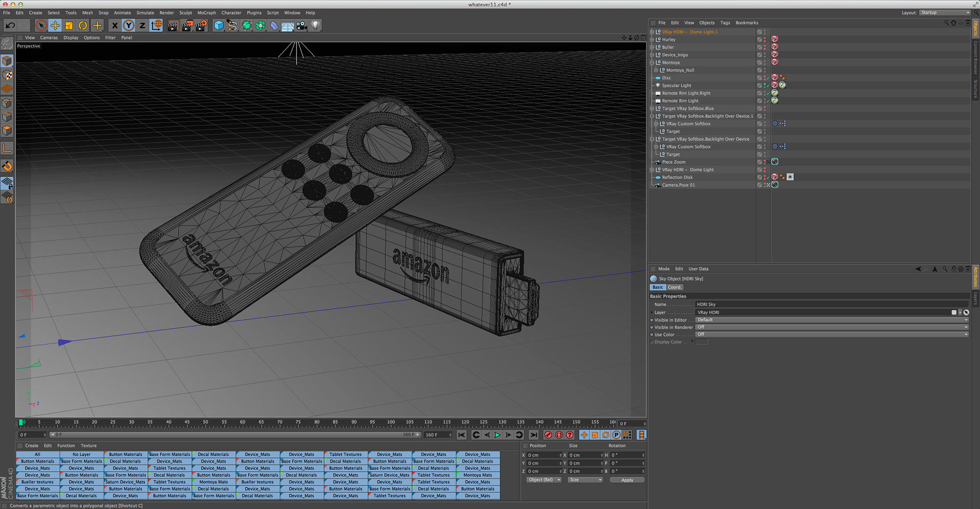Toggle the coordinate system icon

[x=157, y=25]
